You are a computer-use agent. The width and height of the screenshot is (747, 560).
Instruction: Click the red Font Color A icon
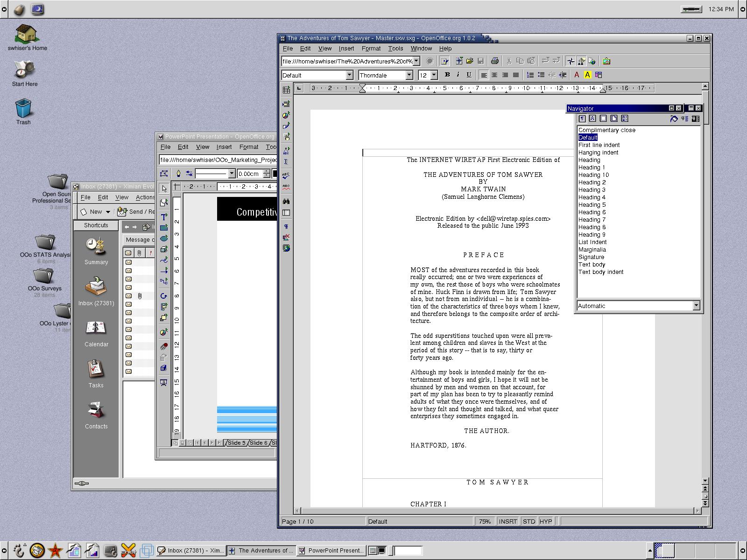click(577, 75)
